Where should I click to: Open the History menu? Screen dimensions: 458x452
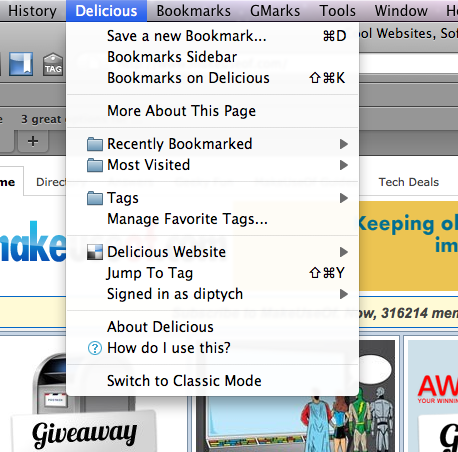click(32, 11)
